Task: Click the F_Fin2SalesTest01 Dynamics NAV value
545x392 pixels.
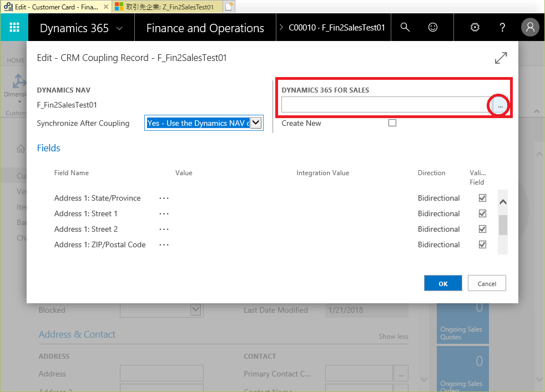Action: tap(67, 105)
